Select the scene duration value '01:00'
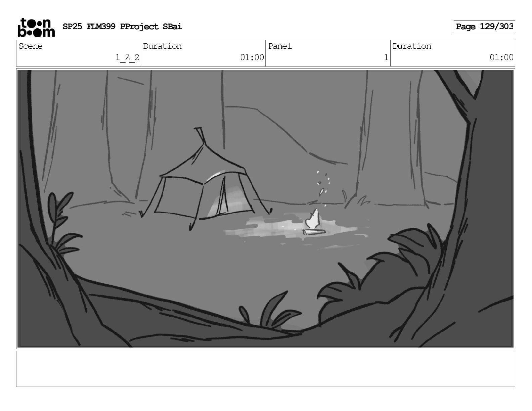This screenshot has width=532, height=411. pos(252,57)
